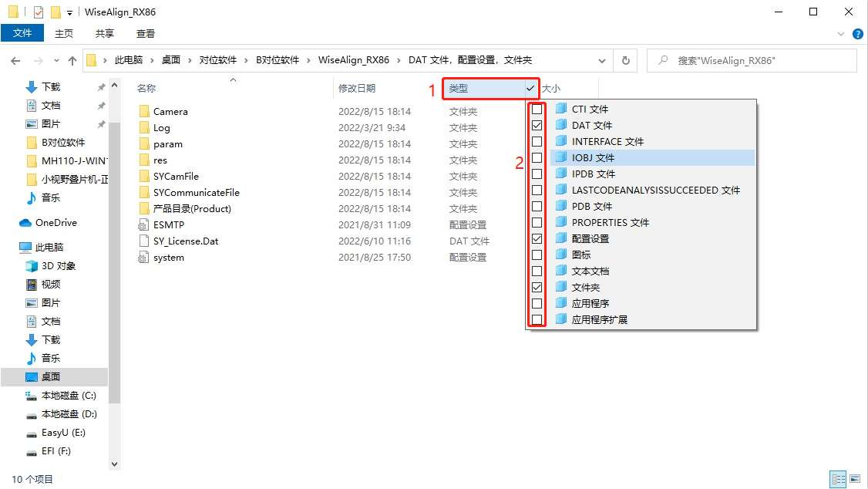The height and width of the screenshot is (489, 868).
Task: Navigate up one folder level arrow
Action: [72, 60]
